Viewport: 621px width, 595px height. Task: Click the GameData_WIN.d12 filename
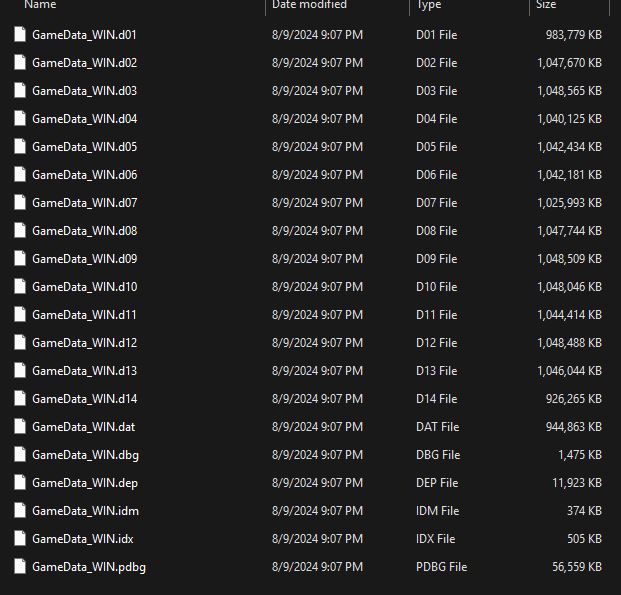[84, 343]
